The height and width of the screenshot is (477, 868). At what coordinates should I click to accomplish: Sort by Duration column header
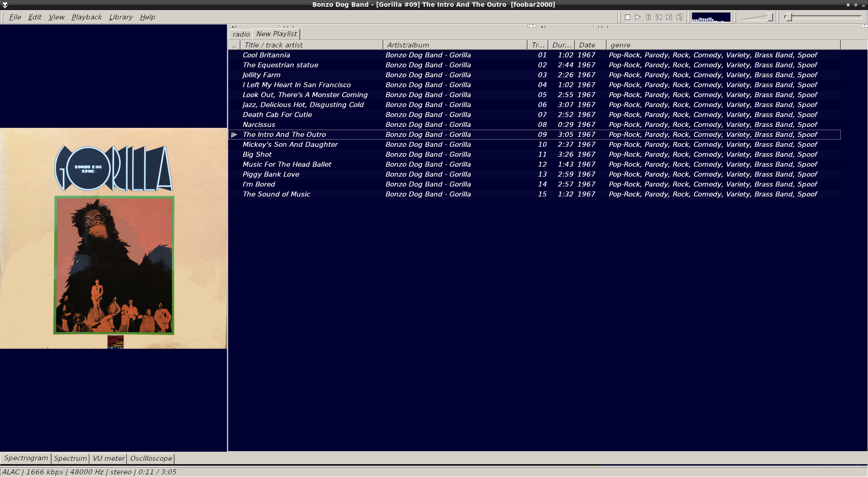pos(561,45)
